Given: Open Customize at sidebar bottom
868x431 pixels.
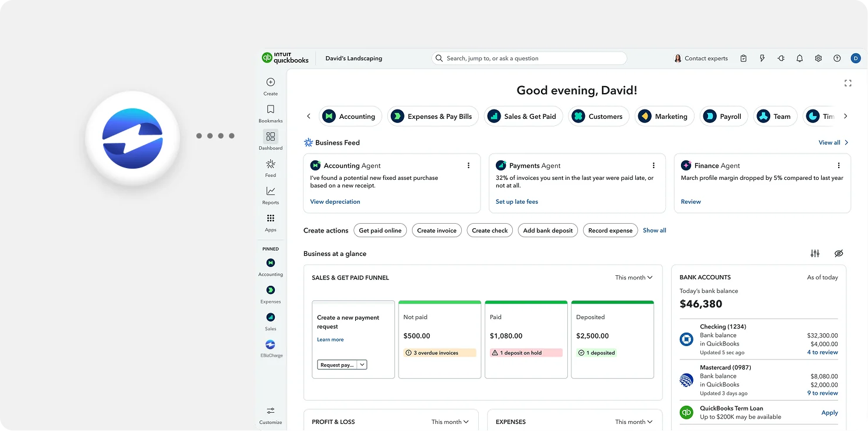Looking at the screenshot, I should point(270,415).
